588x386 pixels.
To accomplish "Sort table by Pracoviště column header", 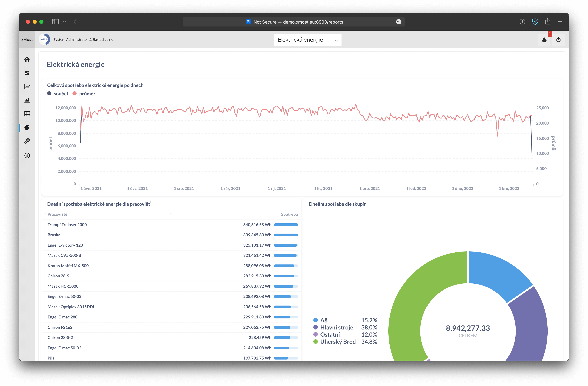I will pyautogui.click(x=57, y=214).
